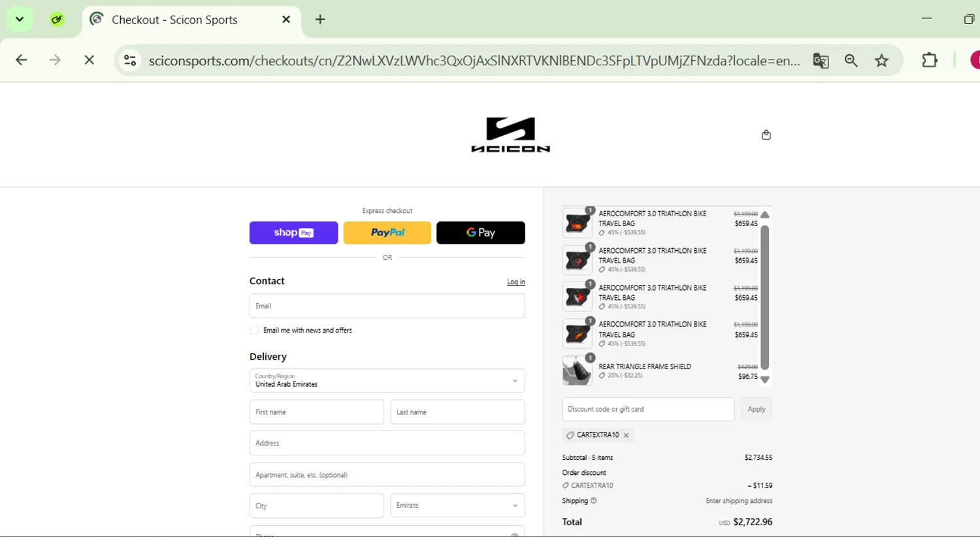Open the shopping bag cart icon
This screenshot has height=537, width=980.
(766, 135)
